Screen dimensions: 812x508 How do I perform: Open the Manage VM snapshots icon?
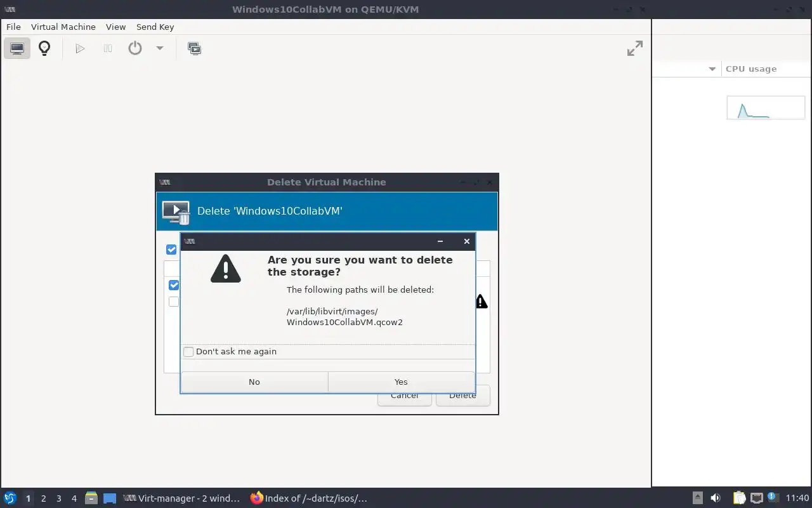click(x=195, y=48)
